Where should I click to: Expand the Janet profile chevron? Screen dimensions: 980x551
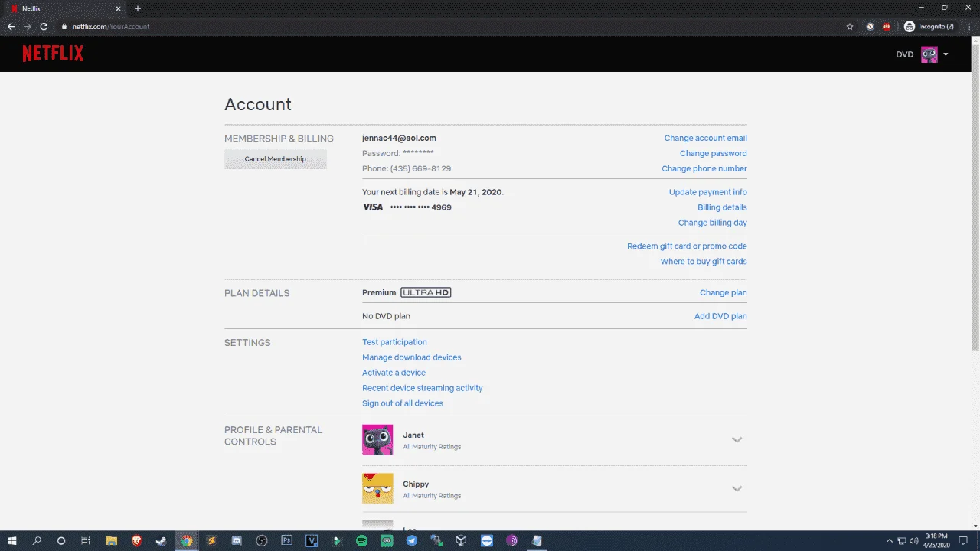pyautogui.click(x=737, y=440)
